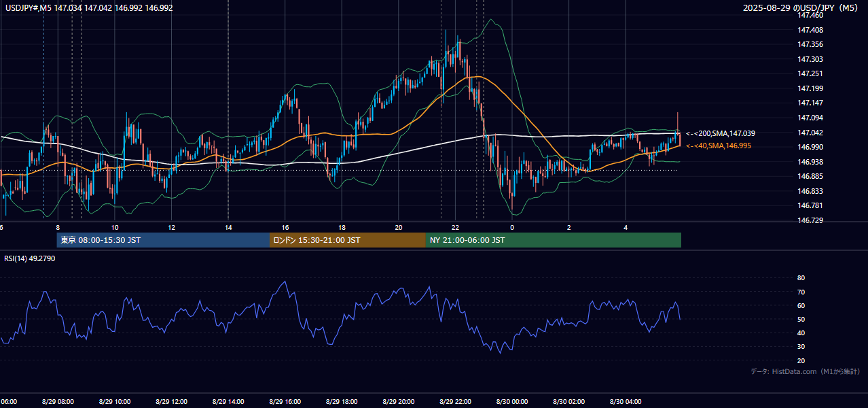Viewport: 868px width, 408px height.
Task: Click RSI scale value 50
Action: click(801, 319)
